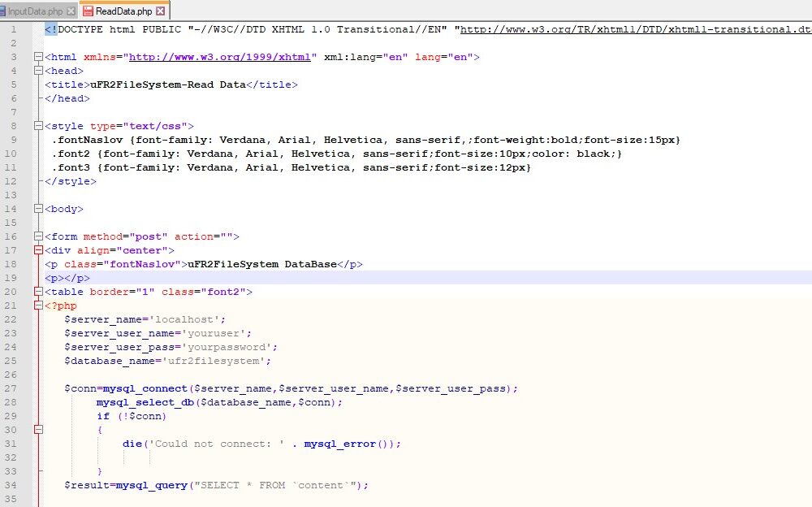Viewport: 812px width, 507px height.
Task: Click line number 1 in the margin
Action: pyautogui.click(x=14, y=29)
